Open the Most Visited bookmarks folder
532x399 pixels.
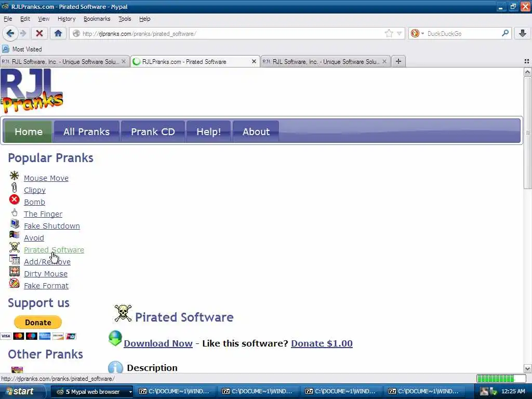22,49
